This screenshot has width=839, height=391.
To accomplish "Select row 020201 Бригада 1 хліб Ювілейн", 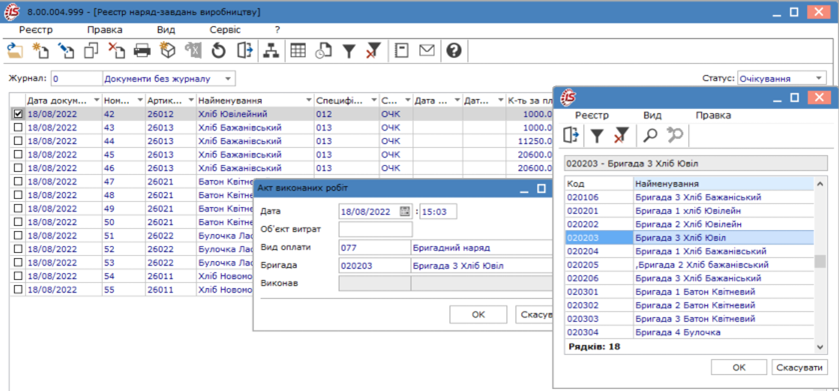I will pyautogui.click(x=690, y=211).
